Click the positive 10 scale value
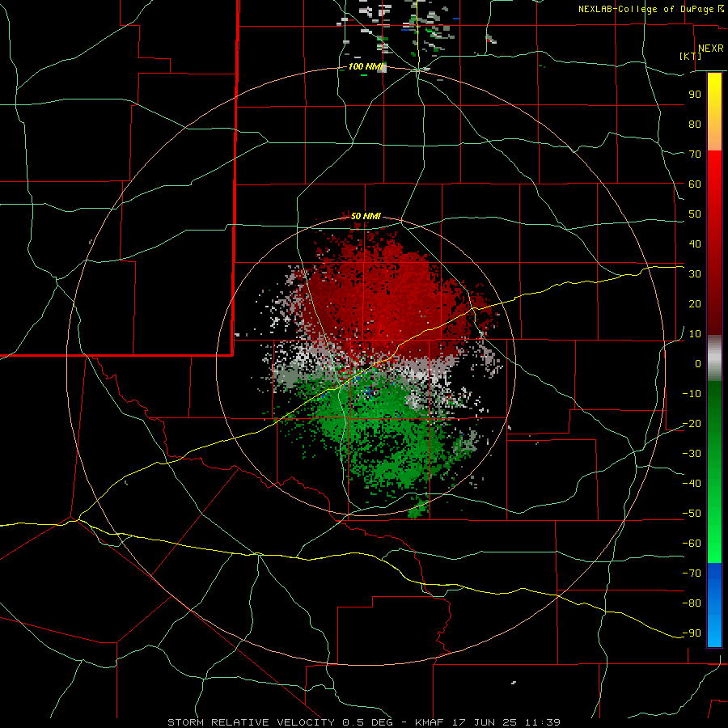 (x=695, y=334)
